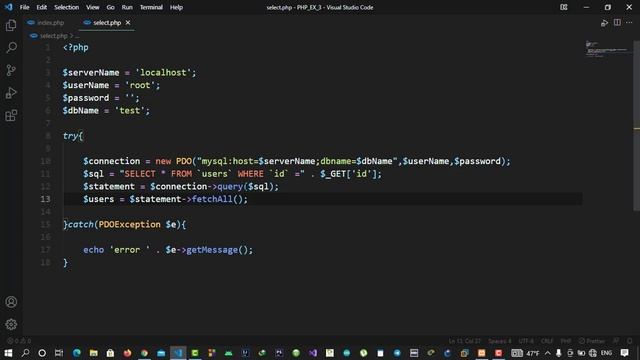This screenshot has width=640, height=360.
Task: Close the select.php tab
Action: 128,23
